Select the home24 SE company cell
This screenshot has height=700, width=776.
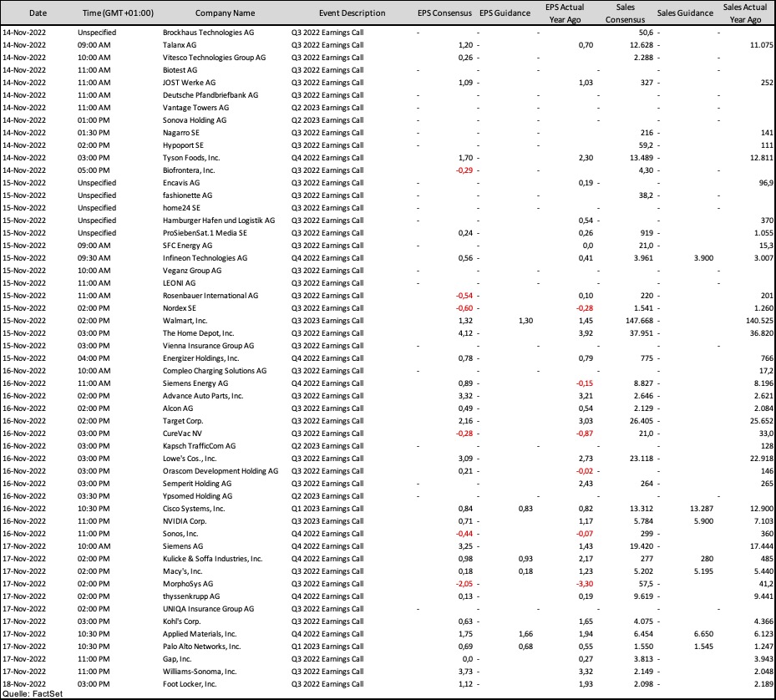pyautogui.click(x=181, y=208)
